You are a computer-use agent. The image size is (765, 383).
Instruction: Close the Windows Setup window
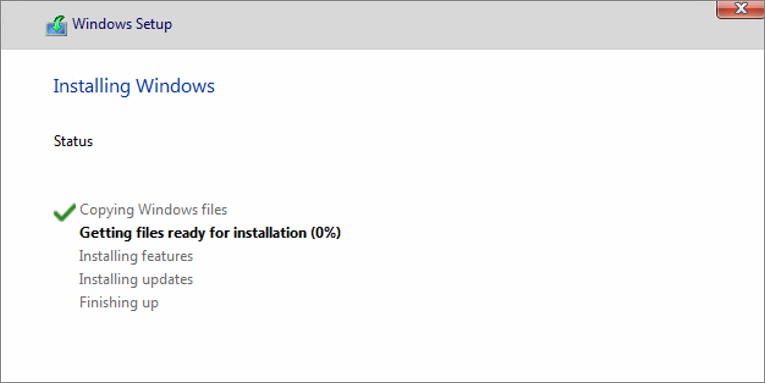pyautogui.click(x=740, y=9)
